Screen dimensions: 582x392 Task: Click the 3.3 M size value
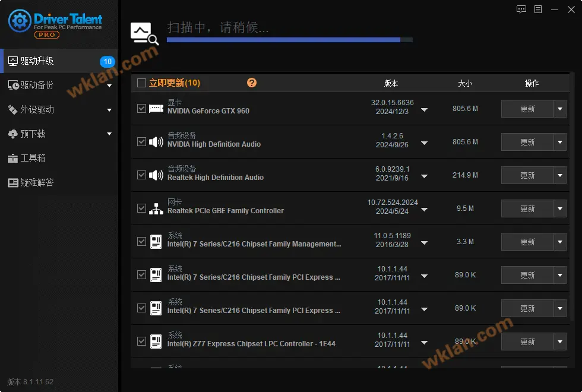tap(465, 242)
